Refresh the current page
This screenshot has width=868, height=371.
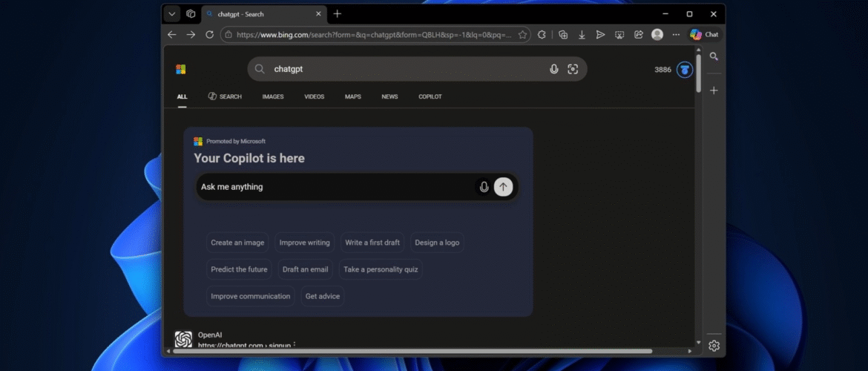tap(209, 34)
